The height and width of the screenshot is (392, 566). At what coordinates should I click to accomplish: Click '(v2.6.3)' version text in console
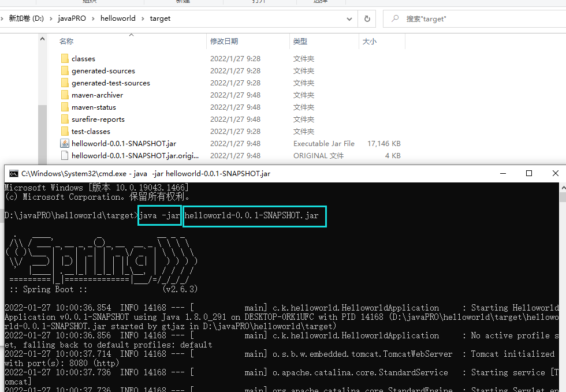tap(180, 289)
